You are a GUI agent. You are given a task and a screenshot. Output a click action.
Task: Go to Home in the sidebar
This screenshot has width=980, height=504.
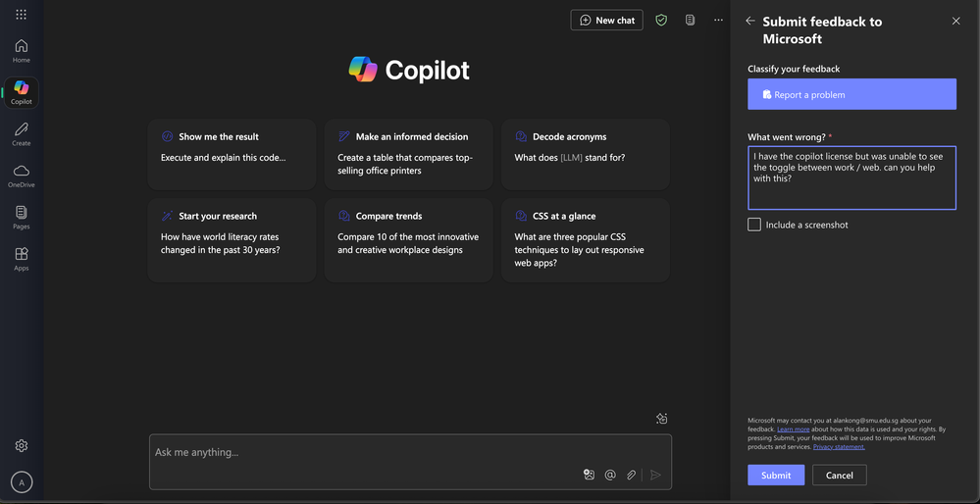pyautogui.click(x=22, y=51)
